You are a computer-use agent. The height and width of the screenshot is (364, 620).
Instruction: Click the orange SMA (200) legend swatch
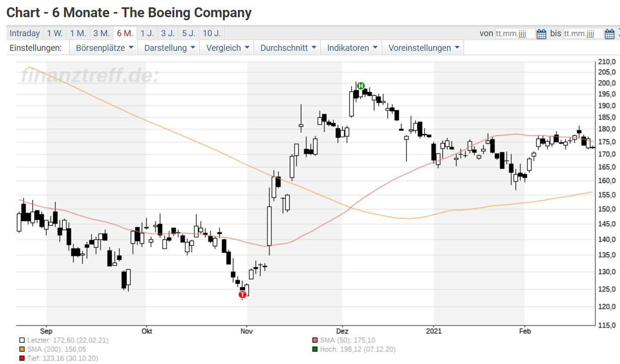[22, 349]
